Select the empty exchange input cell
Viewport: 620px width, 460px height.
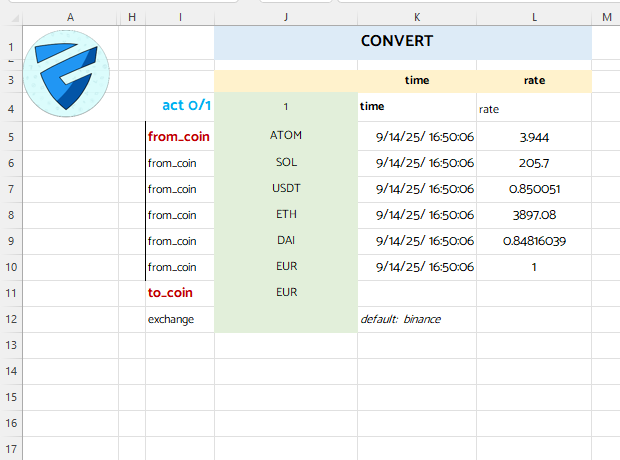[285, 319]
